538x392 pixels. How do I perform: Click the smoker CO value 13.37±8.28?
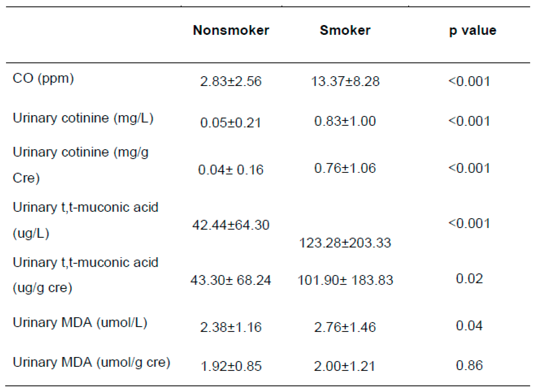point(345,81)
